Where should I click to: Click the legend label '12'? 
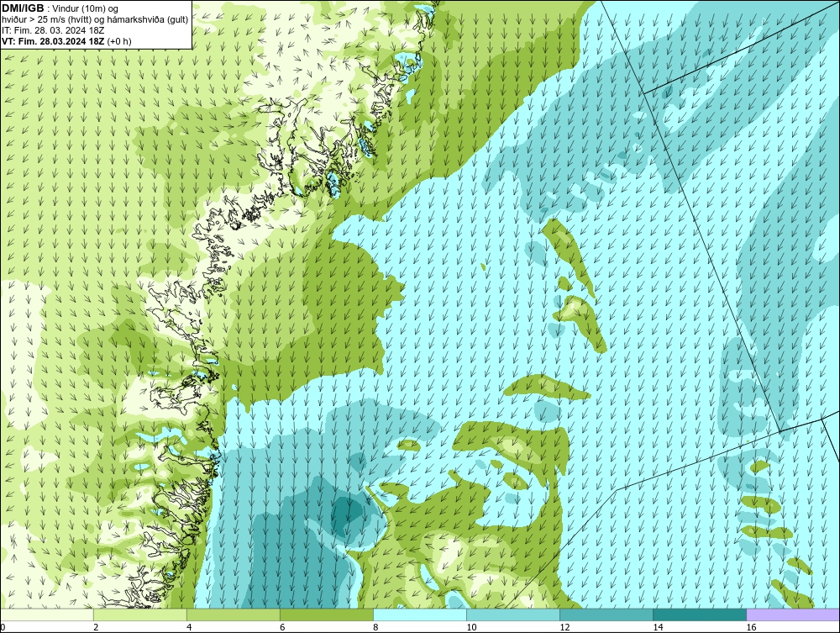(x=564, y=627)
